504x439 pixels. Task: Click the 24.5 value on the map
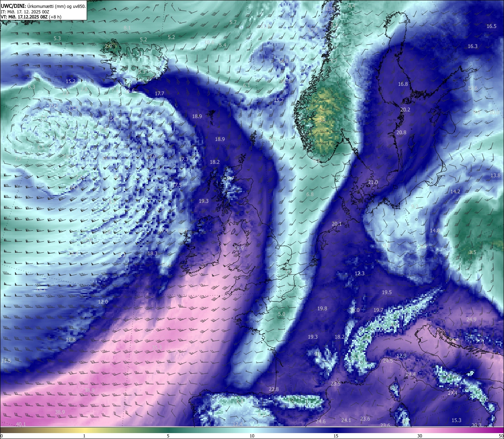click(388, 361)
